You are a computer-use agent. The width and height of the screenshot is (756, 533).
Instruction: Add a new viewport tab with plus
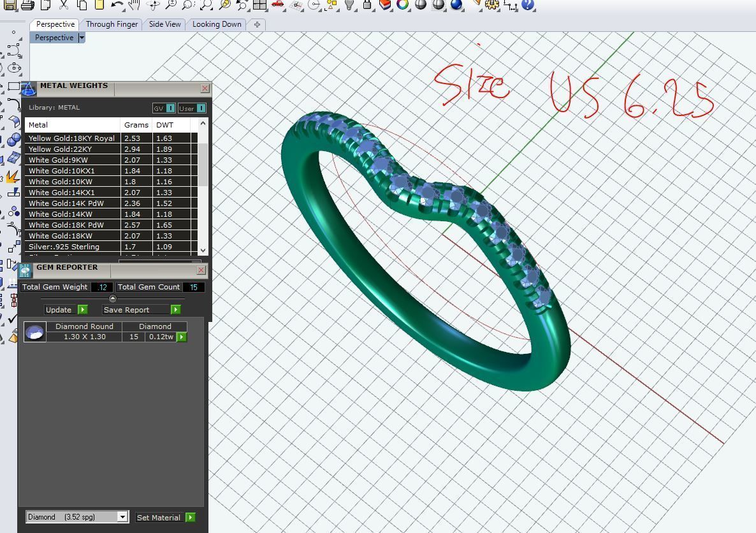click(257, 25)
